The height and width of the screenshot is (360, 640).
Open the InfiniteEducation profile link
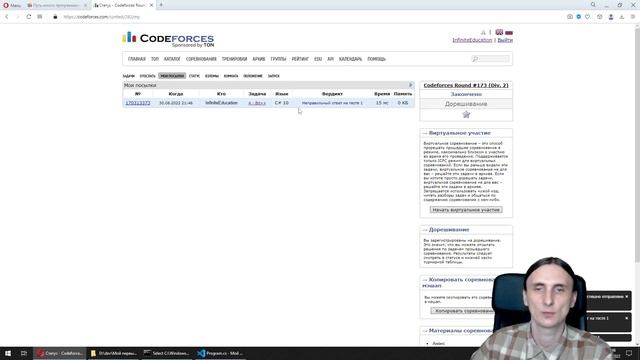(472, 40)
